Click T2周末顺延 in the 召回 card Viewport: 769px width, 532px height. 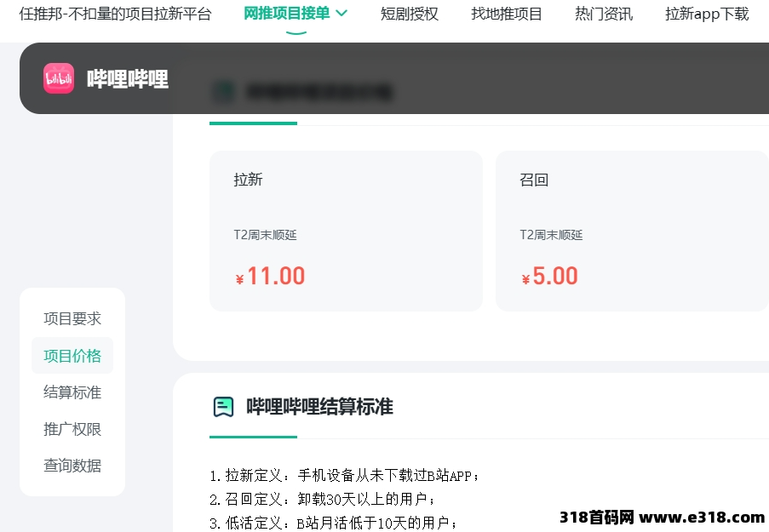click(551, 235)
